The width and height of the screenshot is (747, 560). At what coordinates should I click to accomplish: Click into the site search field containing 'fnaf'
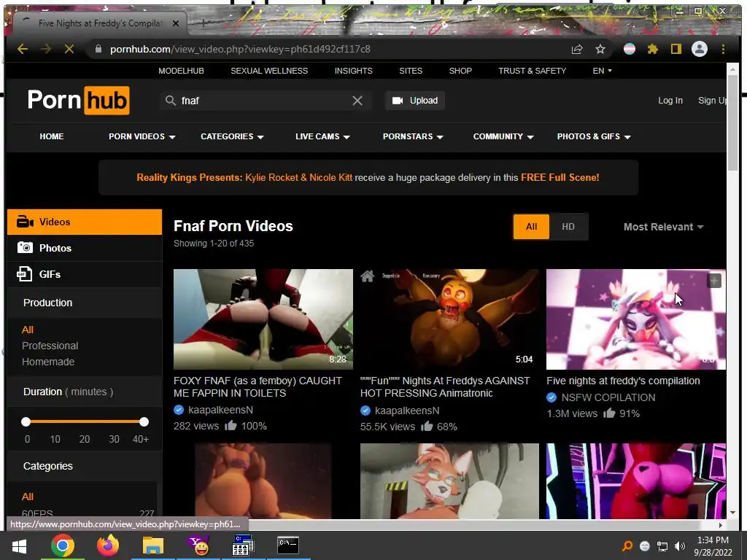point(264,101)
